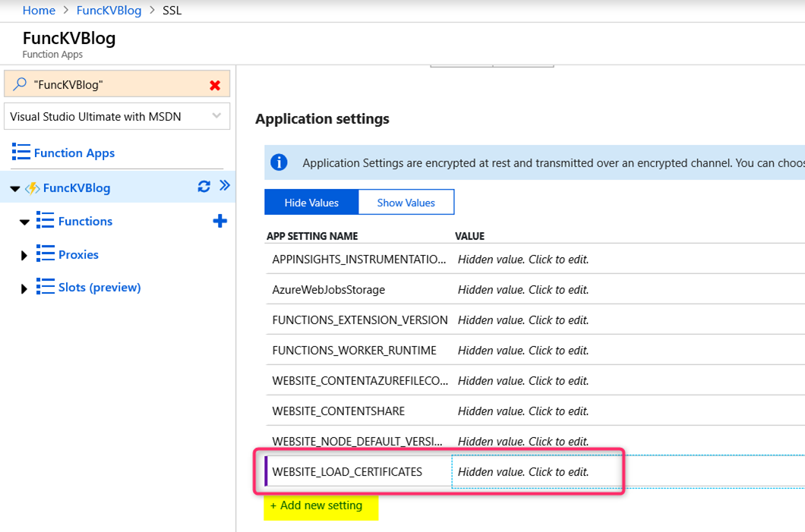Click Add new setting link
The width and height of the screenshot is (805, 532).
tap(316, 505)
